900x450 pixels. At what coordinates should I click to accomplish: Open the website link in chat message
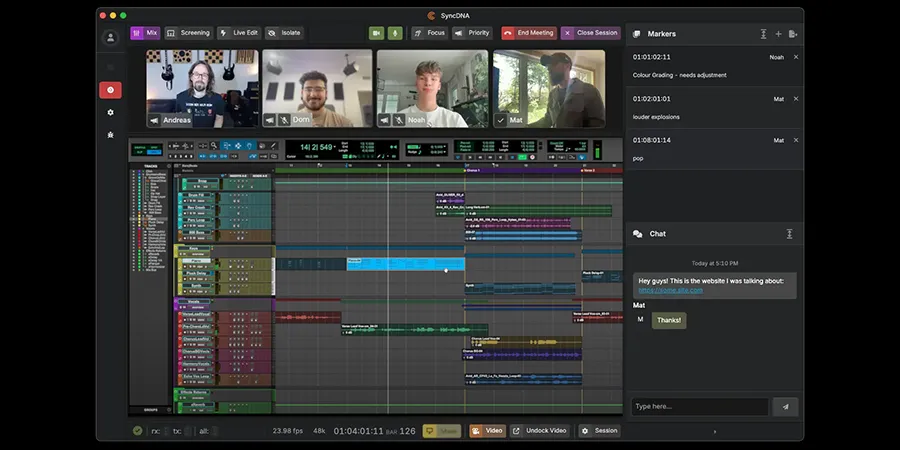(x=670, y=290)
